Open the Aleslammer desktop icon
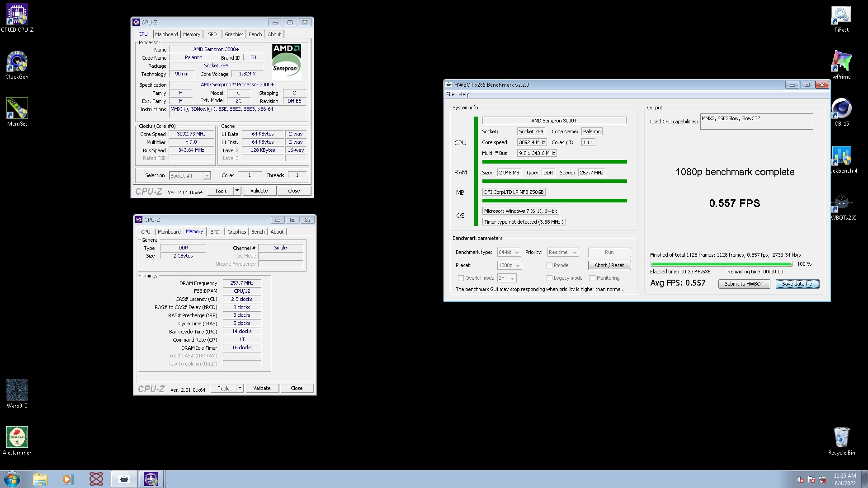Viewport: 868px width, 488px height. coord(17,441)
